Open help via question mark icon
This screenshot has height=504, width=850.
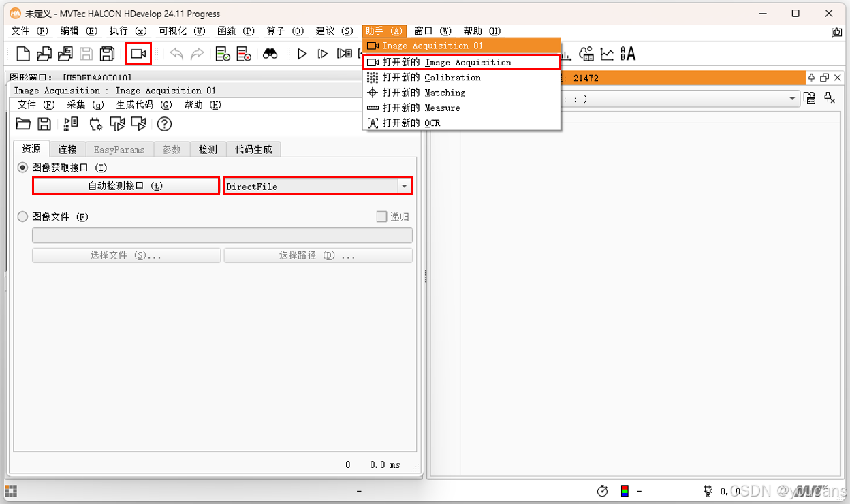click(164, 124)
